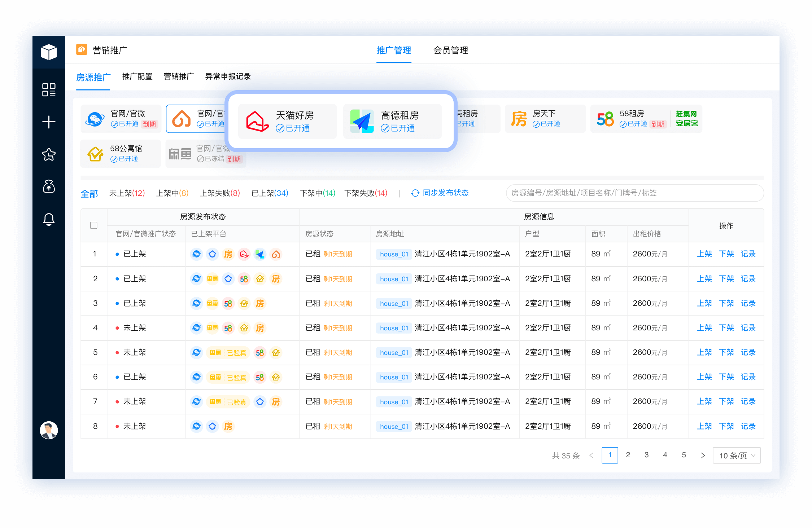
Task: Open the money bag icon in sidebar
Action: coord(49,186)
